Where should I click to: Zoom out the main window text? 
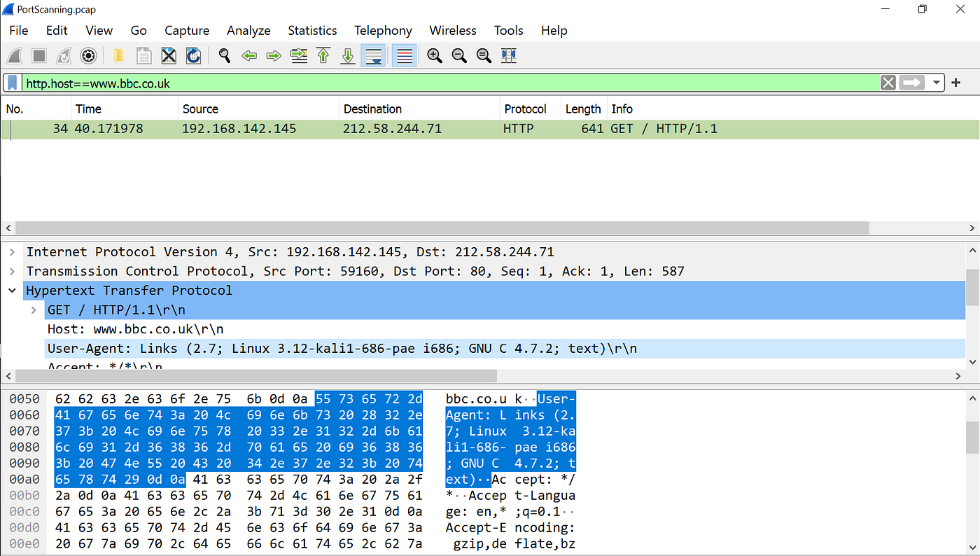(x=459, y=56)
